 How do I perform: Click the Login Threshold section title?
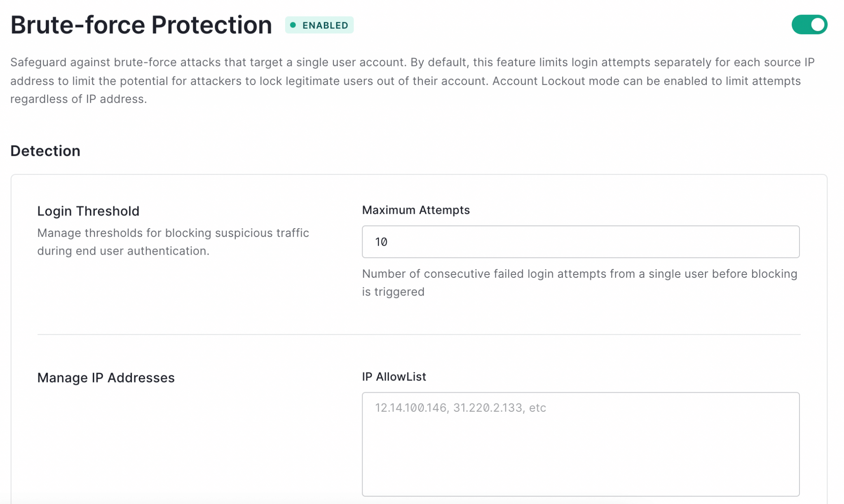click(88, 211)
